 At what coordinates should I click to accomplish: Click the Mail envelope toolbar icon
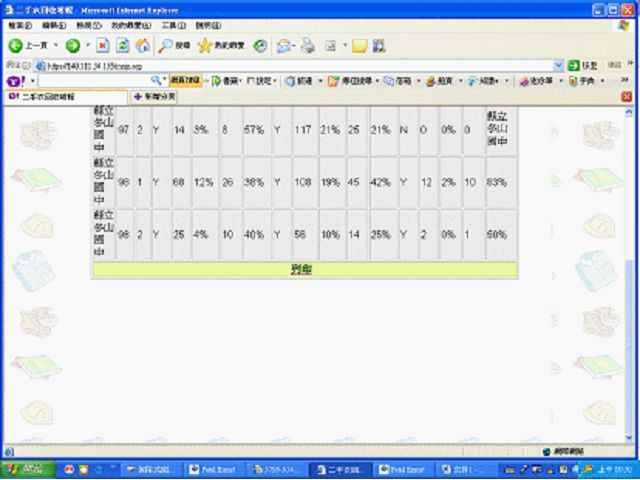[284, 46]
